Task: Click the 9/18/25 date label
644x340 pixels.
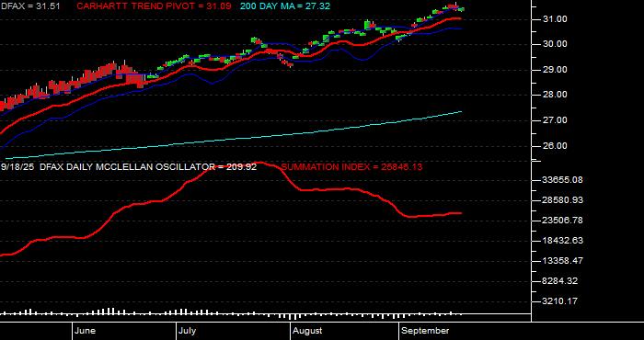Action: coord(18,167)
